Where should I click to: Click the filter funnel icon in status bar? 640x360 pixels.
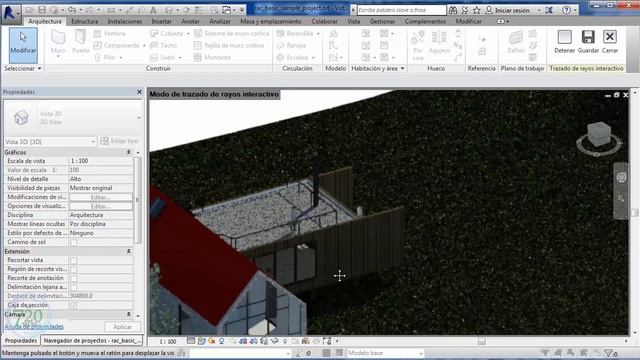[609, 353]
